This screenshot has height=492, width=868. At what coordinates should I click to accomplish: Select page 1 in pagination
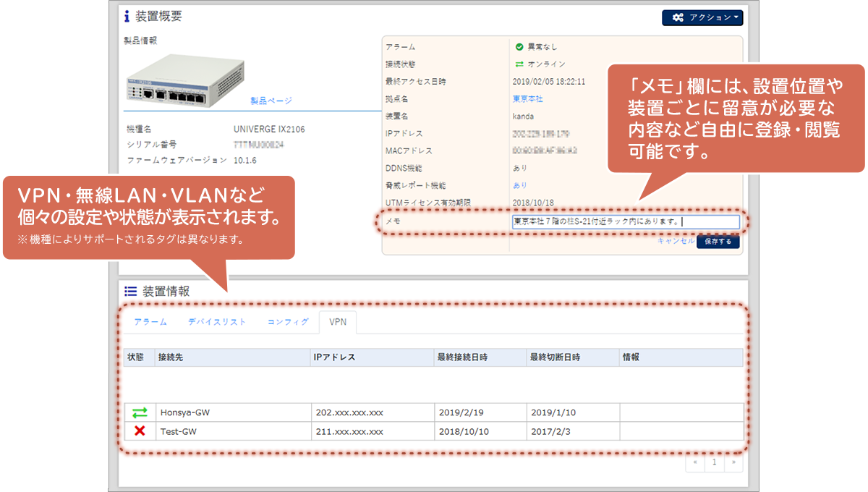pyautogui.click(x=714, y=462)
